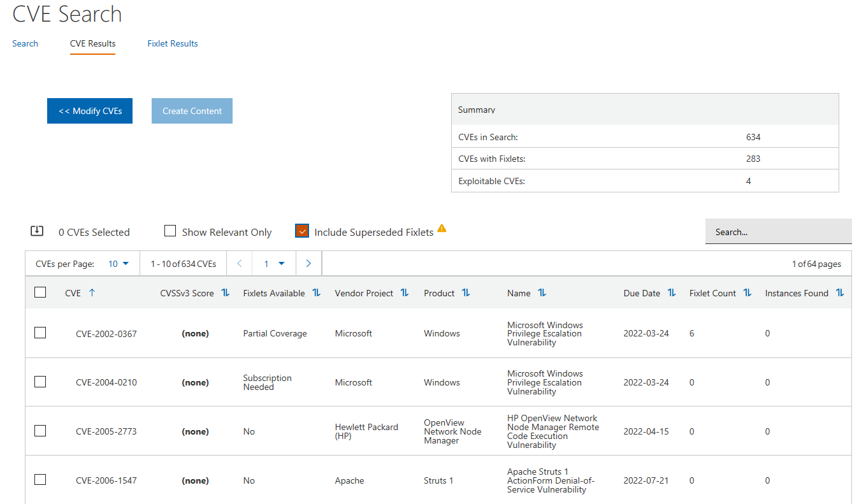859x504 pixels.
Task: Select the CVE-2002-0367 row checkbox
Action: pyautogui.click(x=40, y=333)
